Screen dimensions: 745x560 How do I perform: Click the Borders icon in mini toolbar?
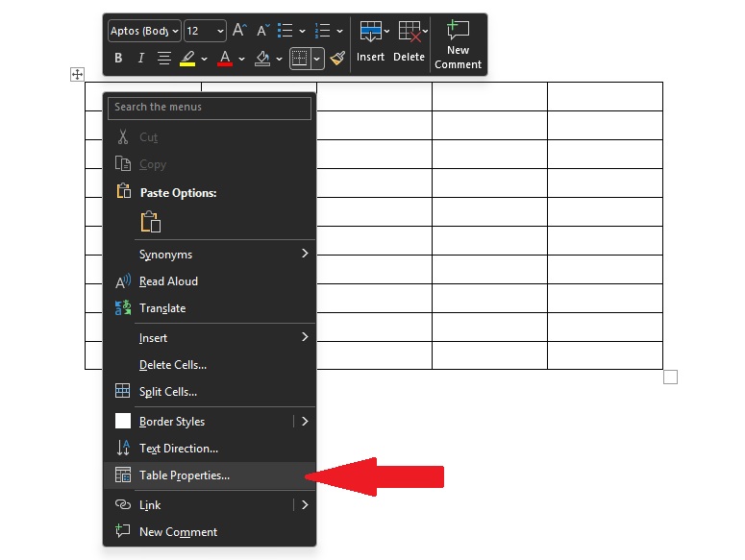click(300, 59)
